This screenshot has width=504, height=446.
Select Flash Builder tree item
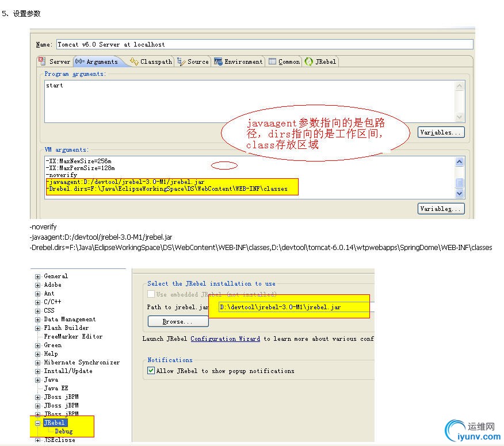pyautogui.click(x=66, y=328)
